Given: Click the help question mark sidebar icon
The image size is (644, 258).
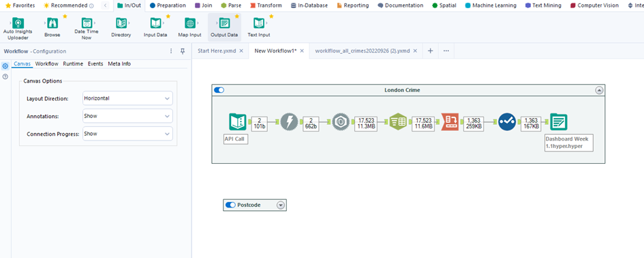Looking at the screenshot, I should coord(5,76).
